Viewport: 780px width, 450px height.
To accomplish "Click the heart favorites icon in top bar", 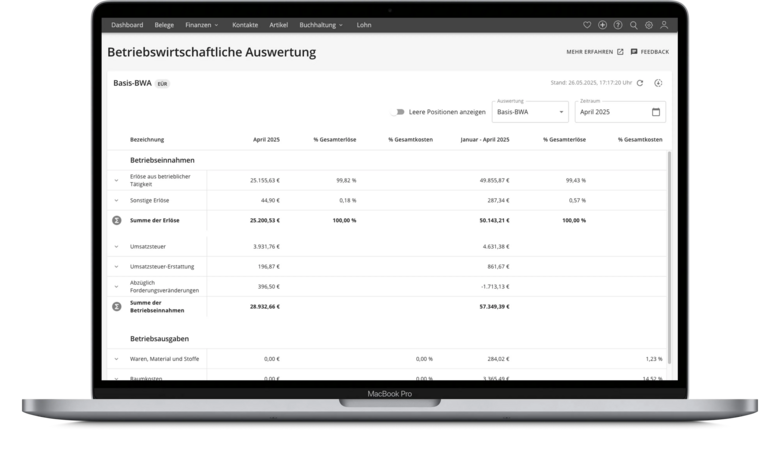I will tap(587, 24).
